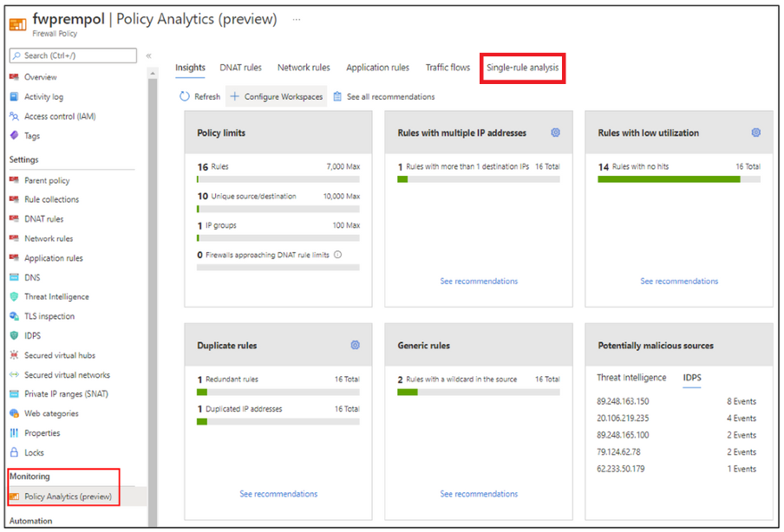This screenshot has height=532, width=784.
Task: Select IP address 89.248.163.150
Action: pos(623,401)
